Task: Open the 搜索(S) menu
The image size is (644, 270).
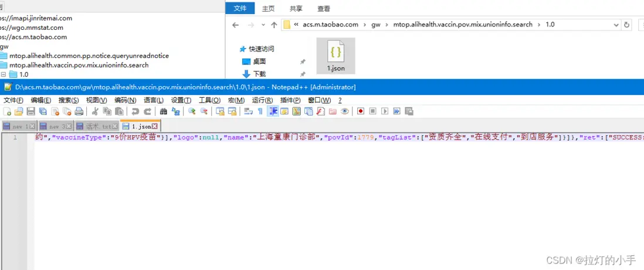Action: (x=68, y=101)
